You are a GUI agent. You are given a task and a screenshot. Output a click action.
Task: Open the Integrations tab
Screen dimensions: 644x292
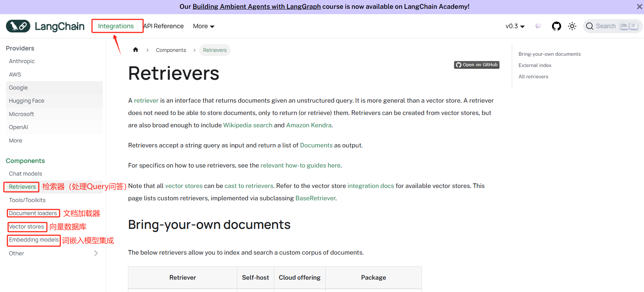[x=116, y=26]
